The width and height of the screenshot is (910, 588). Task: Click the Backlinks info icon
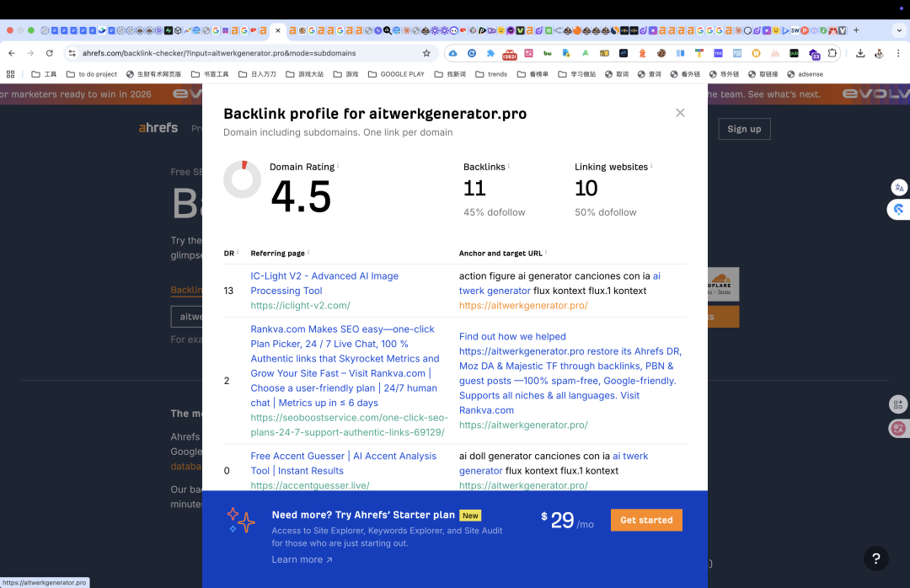[x=508, y=165]
